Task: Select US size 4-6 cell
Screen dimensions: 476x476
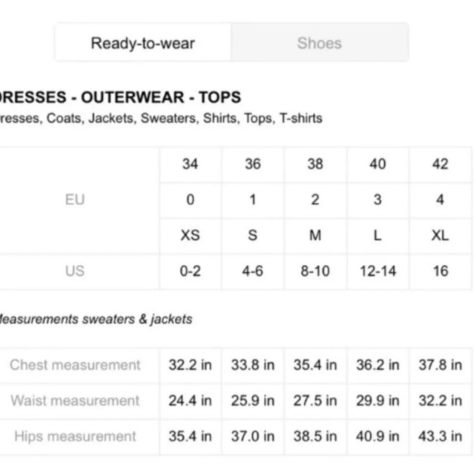Action: (x=253, y=271)
